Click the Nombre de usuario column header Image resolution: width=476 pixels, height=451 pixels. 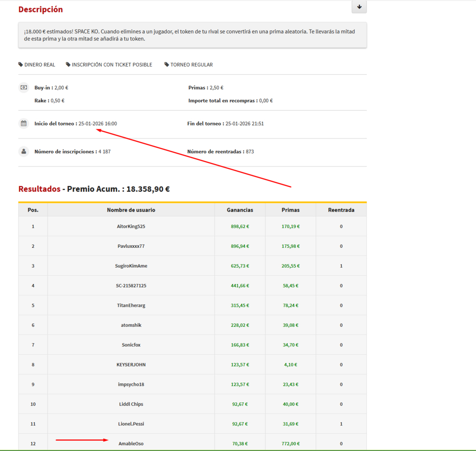tap(131, 210)
